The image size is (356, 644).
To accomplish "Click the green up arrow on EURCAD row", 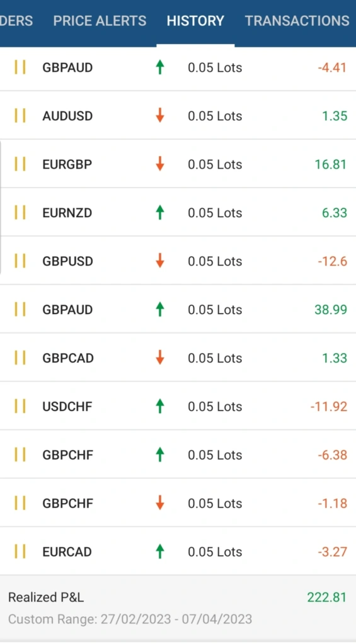I will [x=160, y=551].
